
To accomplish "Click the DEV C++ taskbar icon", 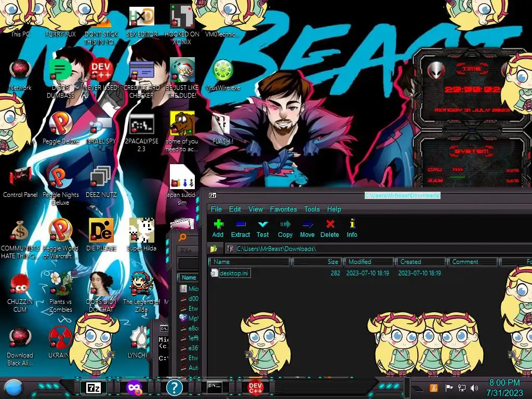I will click(x=255, y=388).
